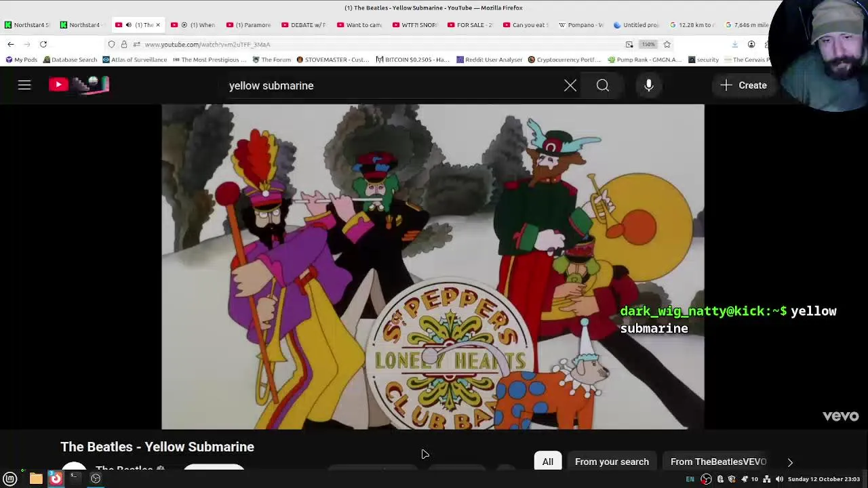Go back with the browser back arrow
This screenshot has width=868, height=488.
pos(11,44)
